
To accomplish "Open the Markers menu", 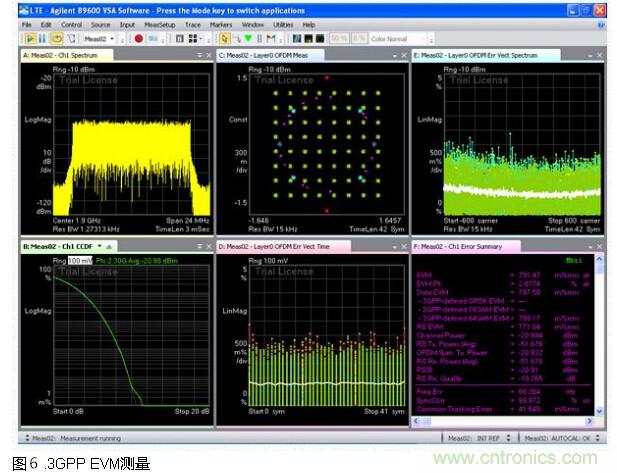I will (221, 23).
